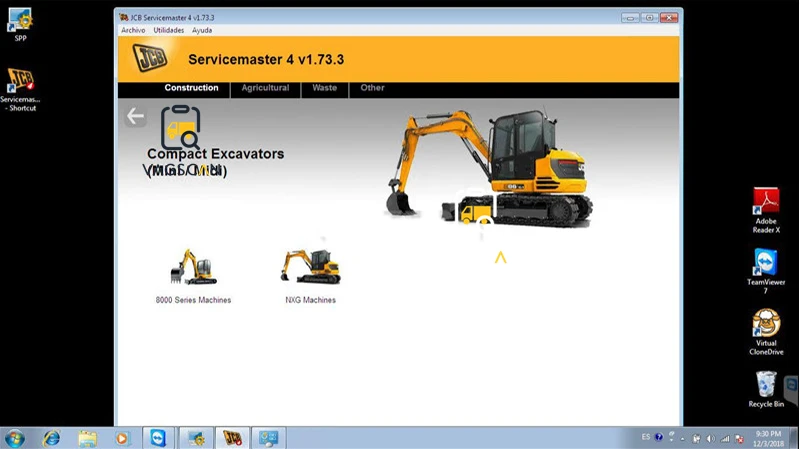Click the 8000 Series Machines label
Viewport: 800px width, 449px height.
click(x=193, y=300)
